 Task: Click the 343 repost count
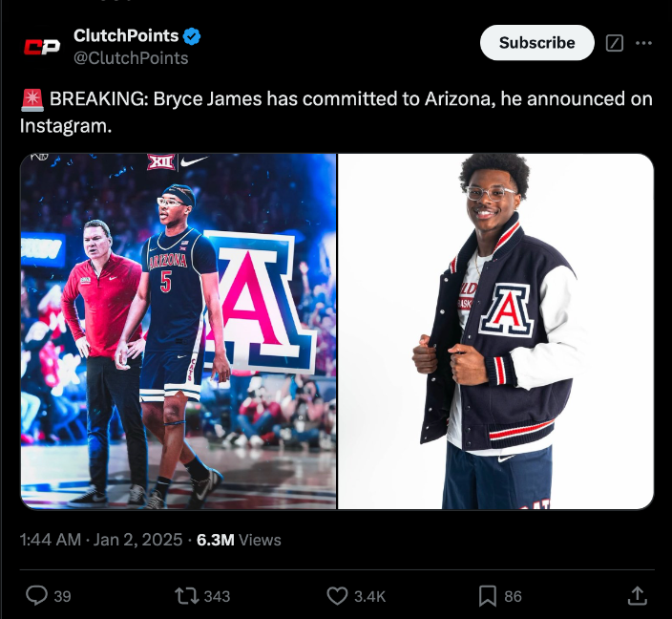[x=218, y=596]
